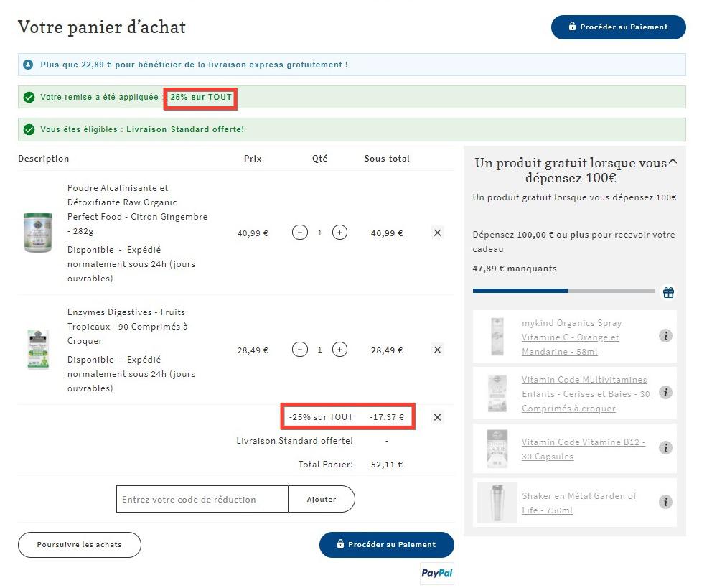Viewport: 717px width, 588px height.
Task: Click the Qté column header
Action: pos(319,159)
